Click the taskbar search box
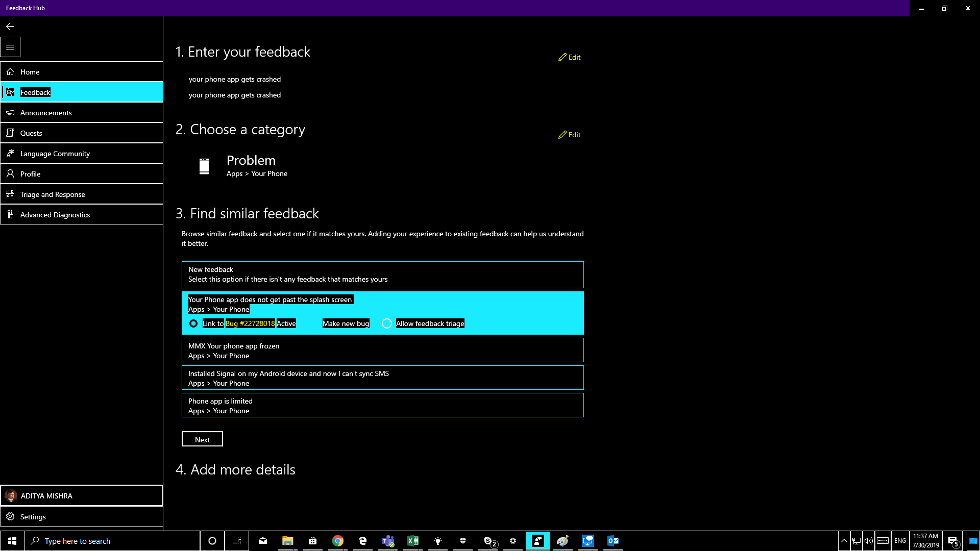 [x=112, y=541]
